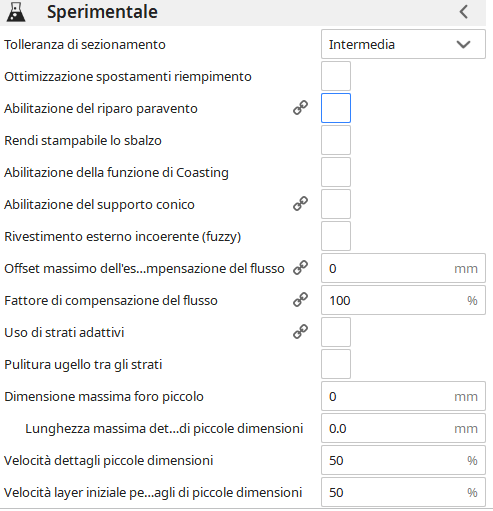493x511 pixels.
Task: Click the Velocità dettagli piccole dimensioni field
Action: coord(403,460)
